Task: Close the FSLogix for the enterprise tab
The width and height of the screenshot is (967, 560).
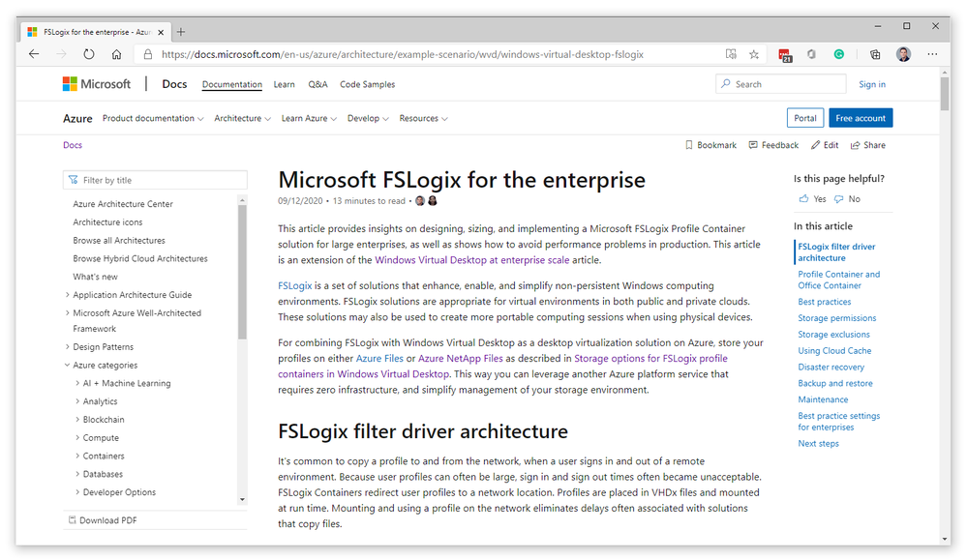Action: coord(161,32)
